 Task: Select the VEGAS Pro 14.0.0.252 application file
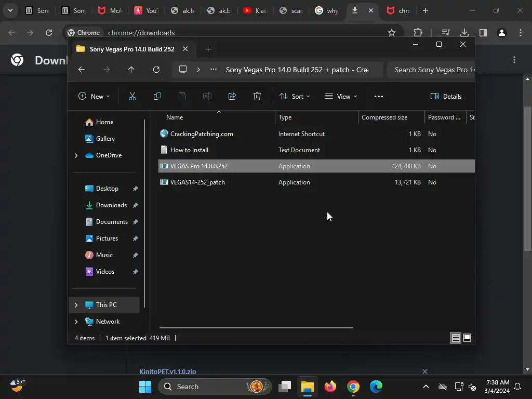[316, 166]
